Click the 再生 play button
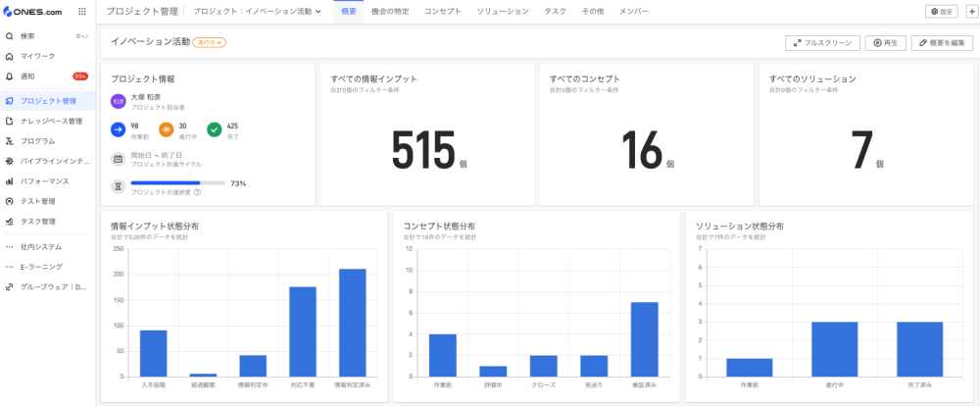Image resolution: width=980 pixels, height=406 pixels. tap(885, 43)
